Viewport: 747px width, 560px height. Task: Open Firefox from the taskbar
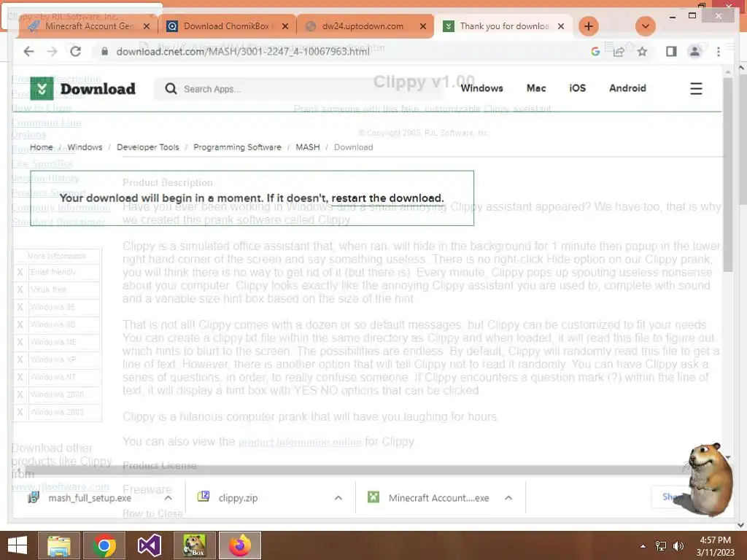pos(239,545)
